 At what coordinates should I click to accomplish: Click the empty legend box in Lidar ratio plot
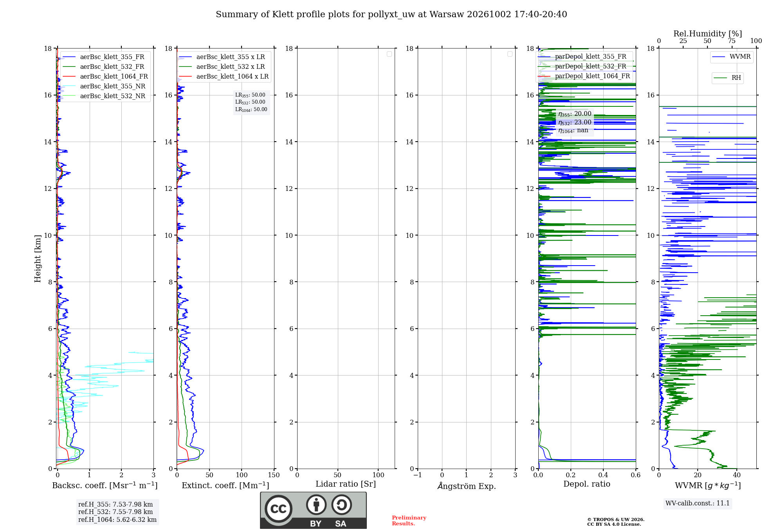coord(389,54)
